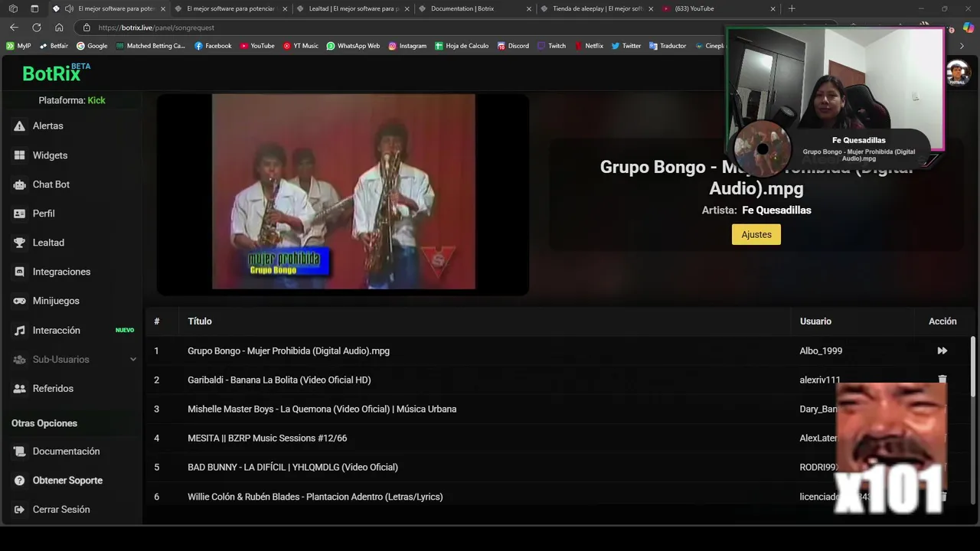Click the browser home icon

[59, 28]
